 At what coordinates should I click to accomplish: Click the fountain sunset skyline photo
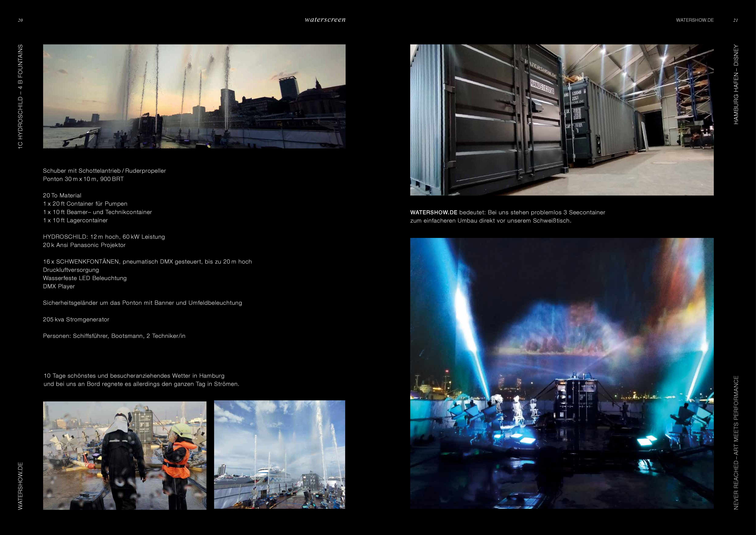[194, 96]
